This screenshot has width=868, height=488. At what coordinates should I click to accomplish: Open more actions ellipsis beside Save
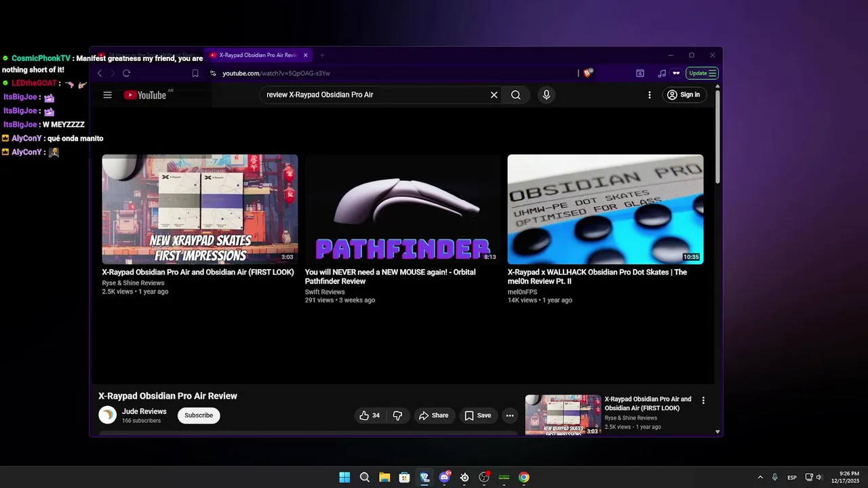click(510, 415)
